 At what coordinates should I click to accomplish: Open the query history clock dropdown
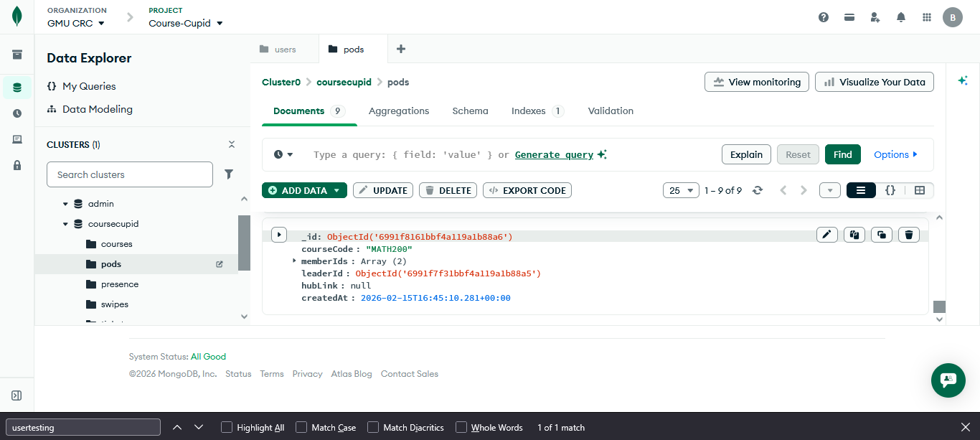tap(284, 154)
